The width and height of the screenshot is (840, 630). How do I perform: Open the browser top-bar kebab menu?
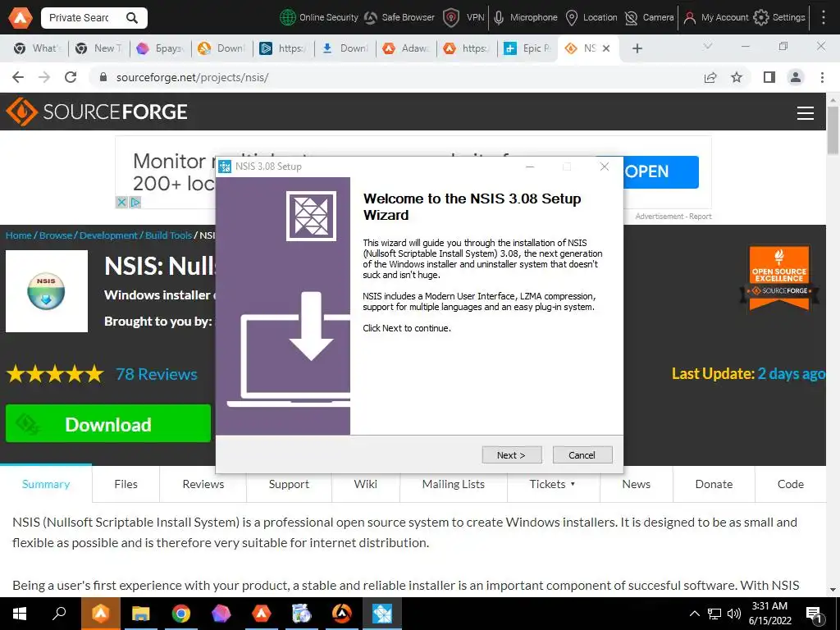(824, 18)
